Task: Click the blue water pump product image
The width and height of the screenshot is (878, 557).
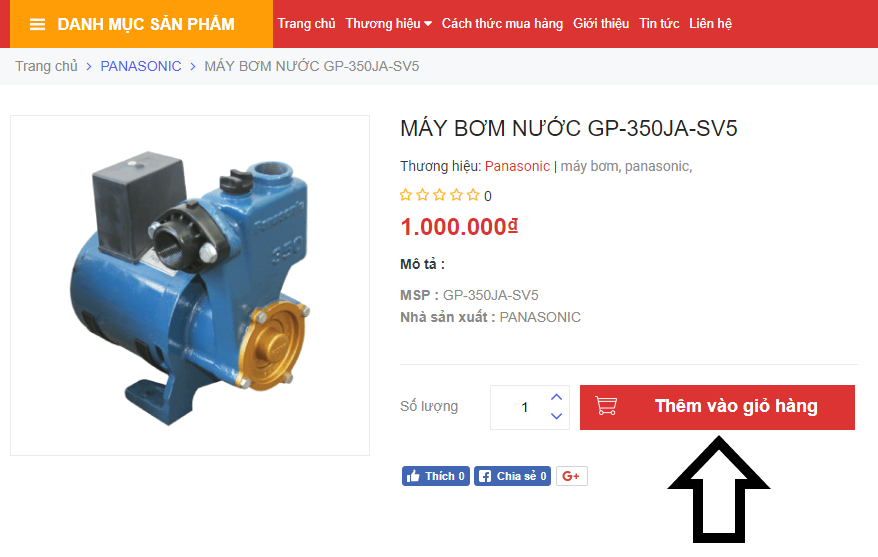Action: pos(189,285)
